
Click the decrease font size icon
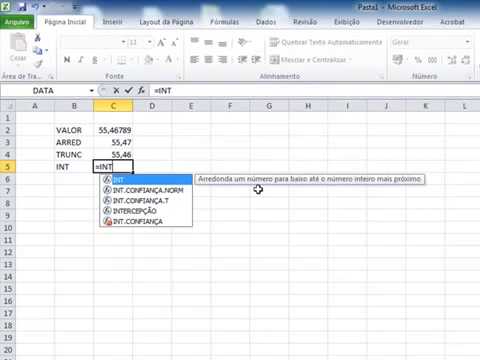coord(175,42)
